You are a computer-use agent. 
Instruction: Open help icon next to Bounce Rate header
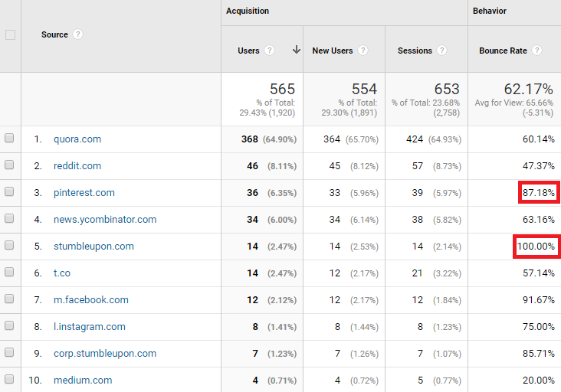click(536, 51)
